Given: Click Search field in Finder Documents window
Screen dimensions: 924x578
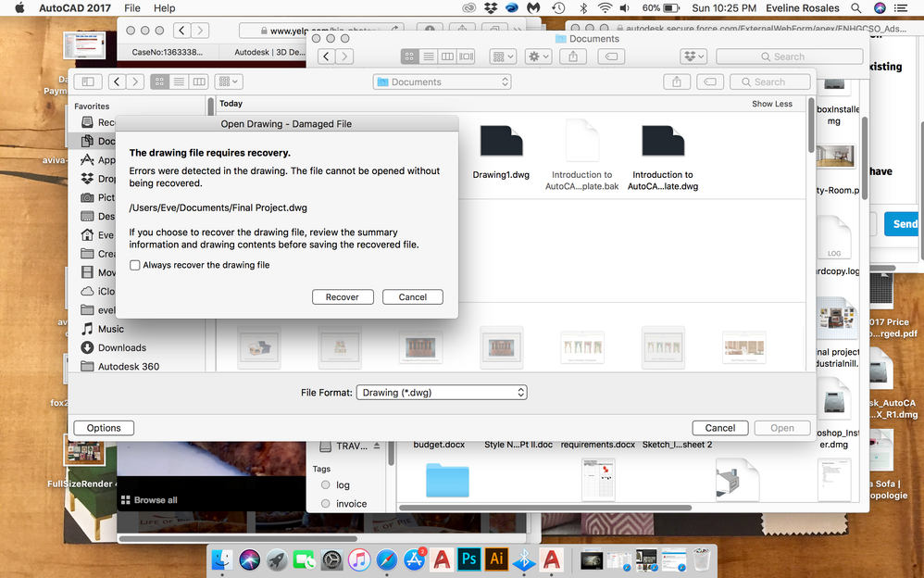Looking at the screenshot, I should (789, 57).
